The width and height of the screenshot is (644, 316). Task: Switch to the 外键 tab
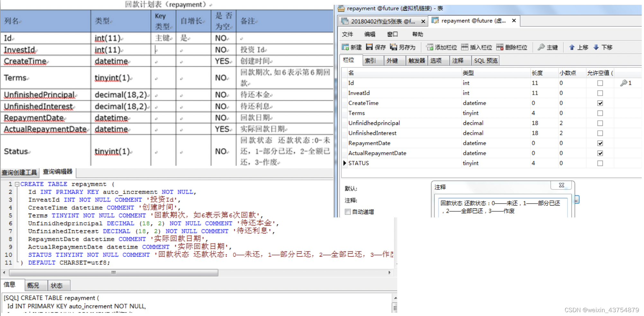[395, 60]
